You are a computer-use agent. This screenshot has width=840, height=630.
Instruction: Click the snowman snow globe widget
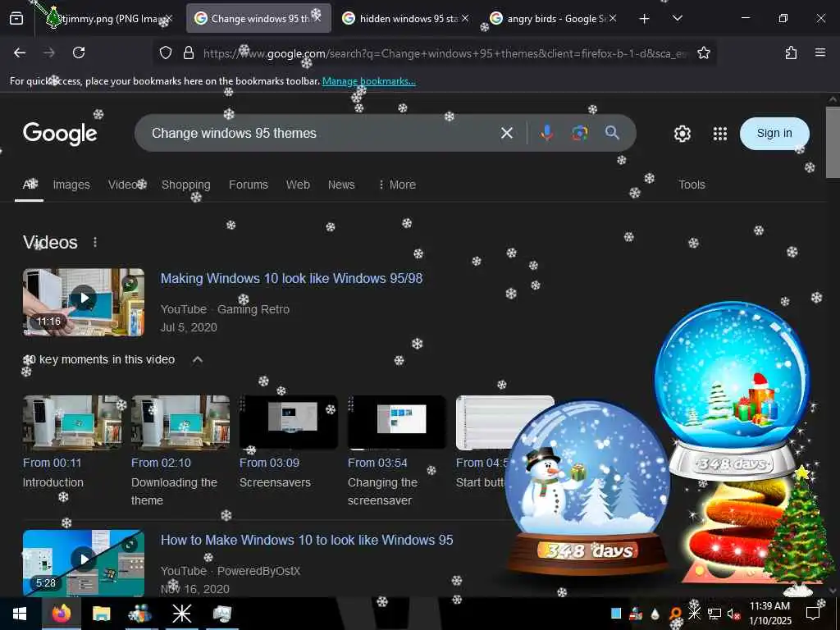(587, 487)
